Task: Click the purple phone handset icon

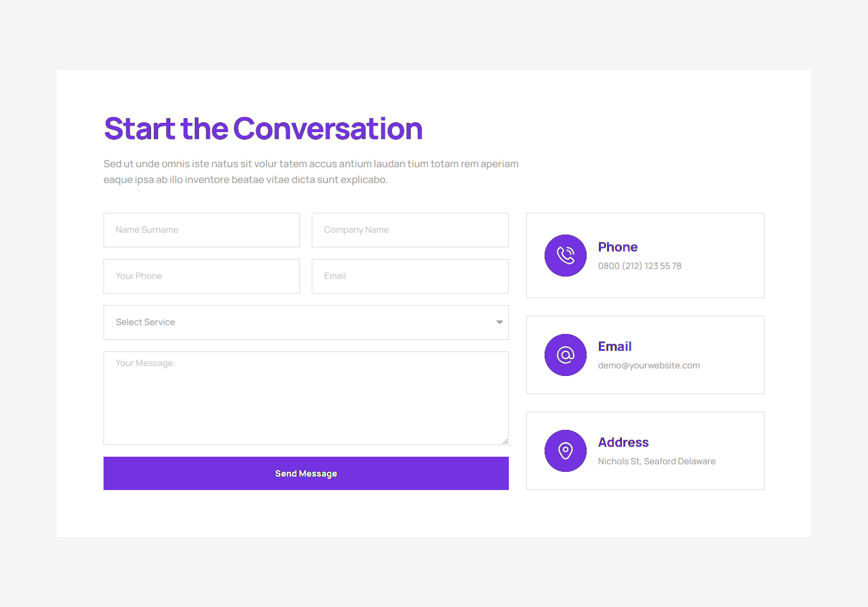Action: (x=565, y=256)
